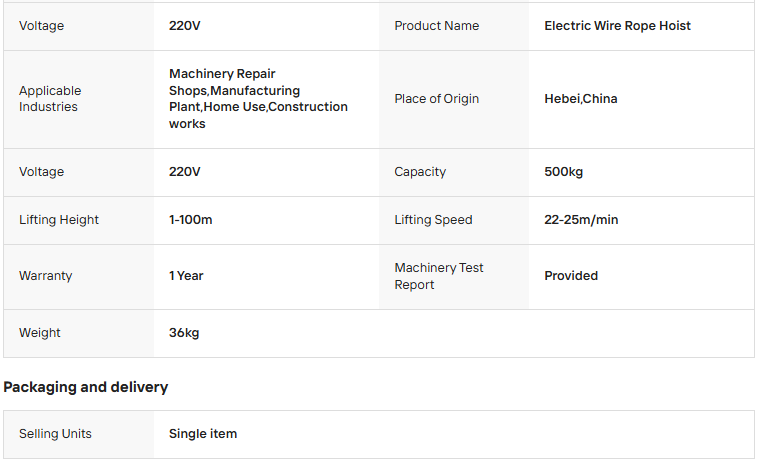Click the Warranty label cell
Screen dimensions: 759x463
coord(46,276)
